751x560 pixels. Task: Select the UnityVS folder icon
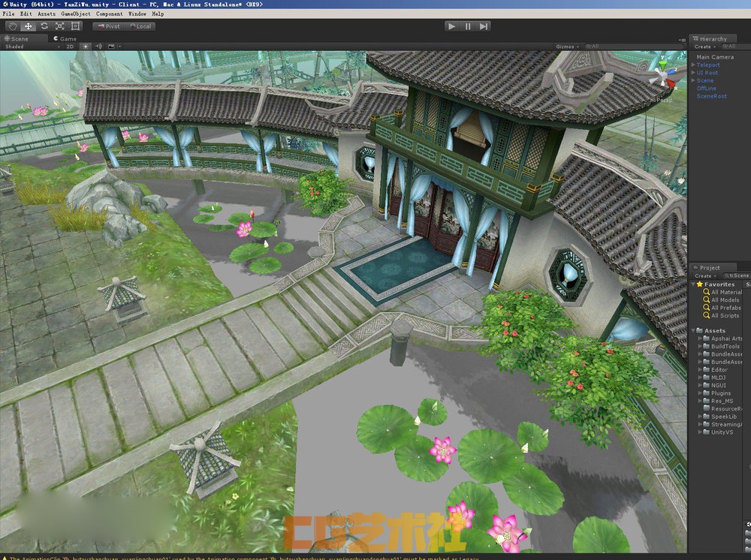(706, 432)
